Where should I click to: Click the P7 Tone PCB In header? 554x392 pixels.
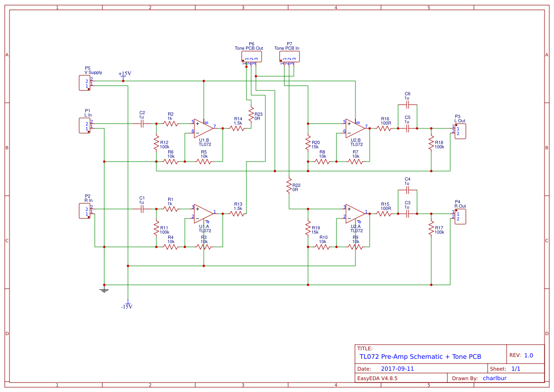[x=289, y=56]
